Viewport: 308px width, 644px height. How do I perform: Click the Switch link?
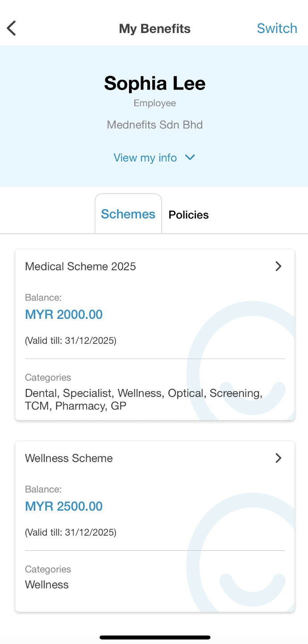[277, 29]
